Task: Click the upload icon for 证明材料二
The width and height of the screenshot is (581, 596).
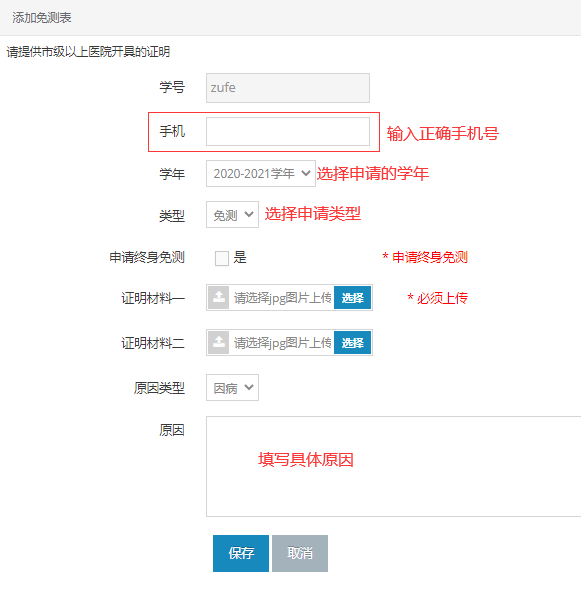Action: pyautogui.click(x=218, y=342)
